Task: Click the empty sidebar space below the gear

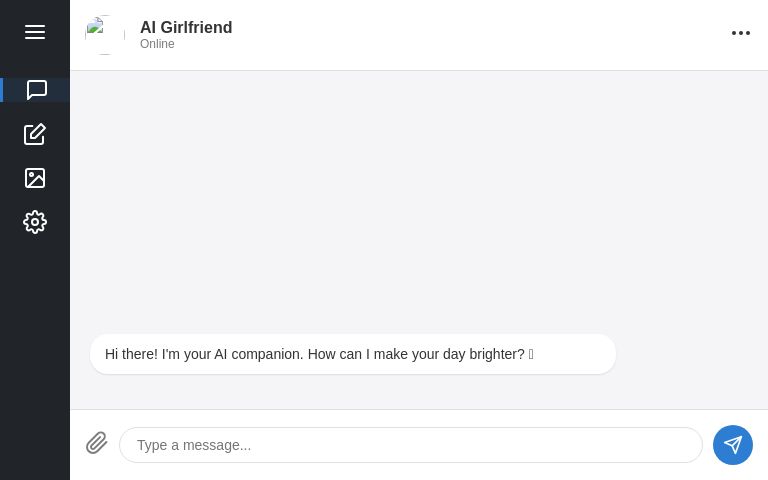Action: 35,350
